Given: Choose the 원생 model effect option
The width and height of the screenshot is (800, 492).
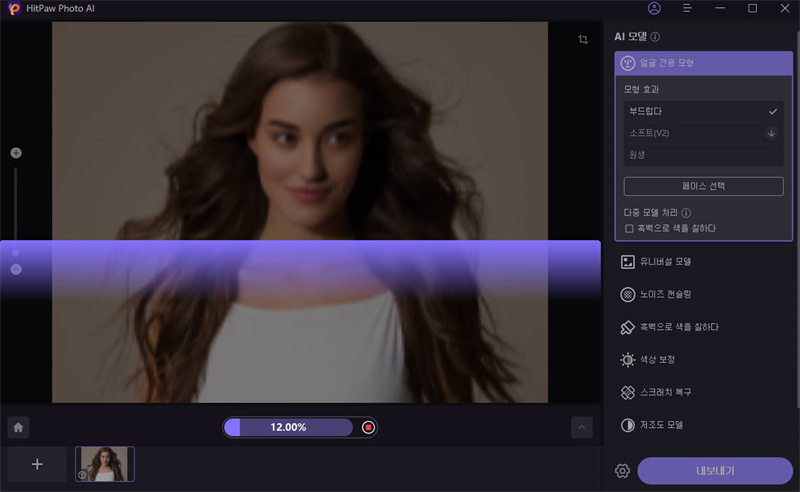Looking at the screenshot, I should tap(704, 155).
